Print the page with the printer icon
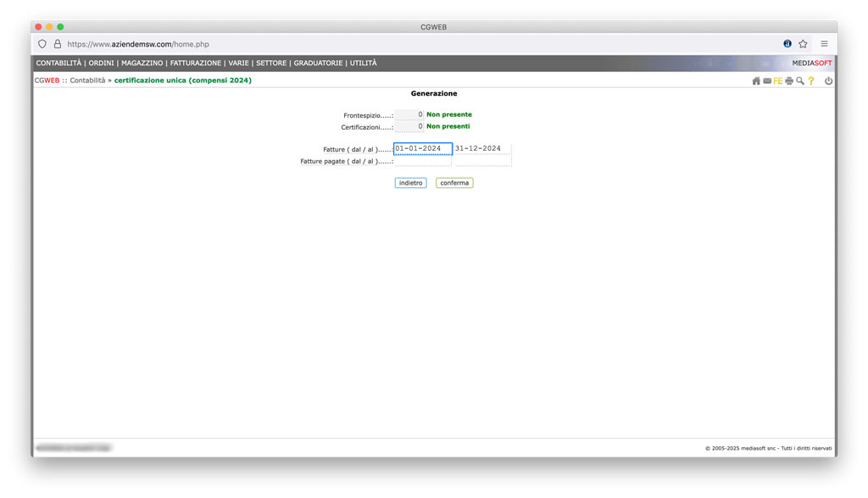 click(x=788, y=81)
